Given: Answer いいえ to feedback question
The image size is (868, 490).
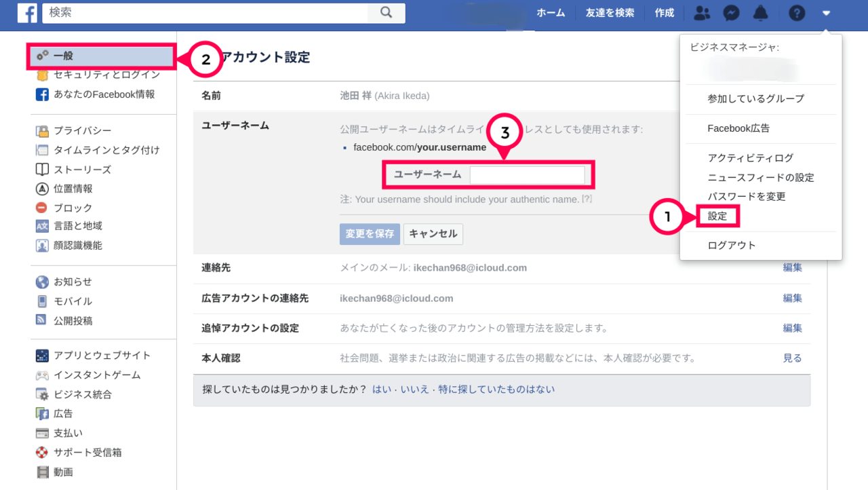Looking at the screenshot, I should pyautogui.click(x=415, y=390).
